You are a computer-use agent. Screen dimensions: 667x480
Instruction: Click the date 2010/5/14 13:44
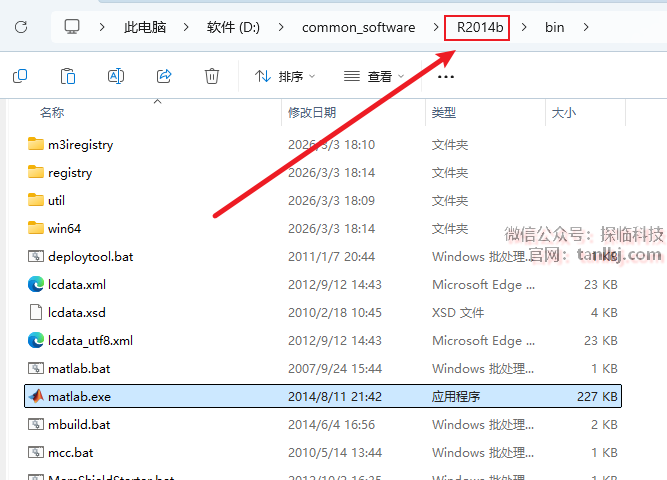(335, 453)
